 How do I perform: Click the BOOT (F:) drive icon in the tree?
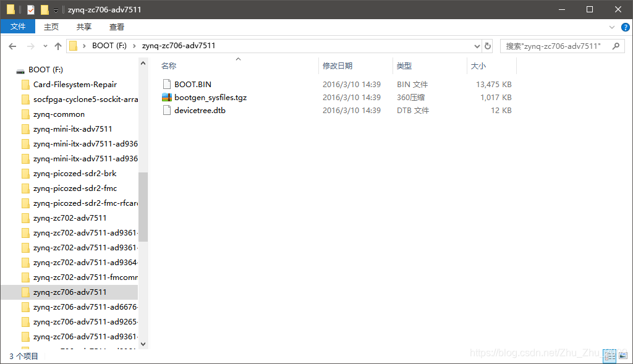point(20,71)
